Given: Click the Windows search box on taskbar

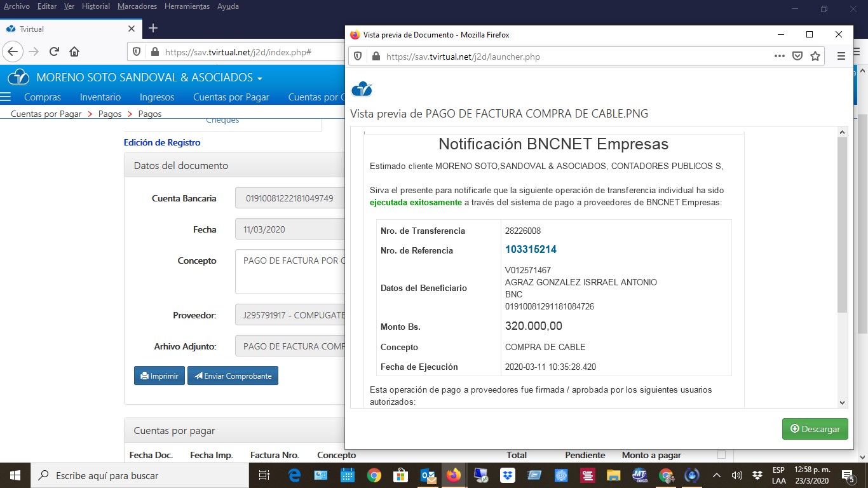Looking at the screenshot, I should click(x=140, y=475).
